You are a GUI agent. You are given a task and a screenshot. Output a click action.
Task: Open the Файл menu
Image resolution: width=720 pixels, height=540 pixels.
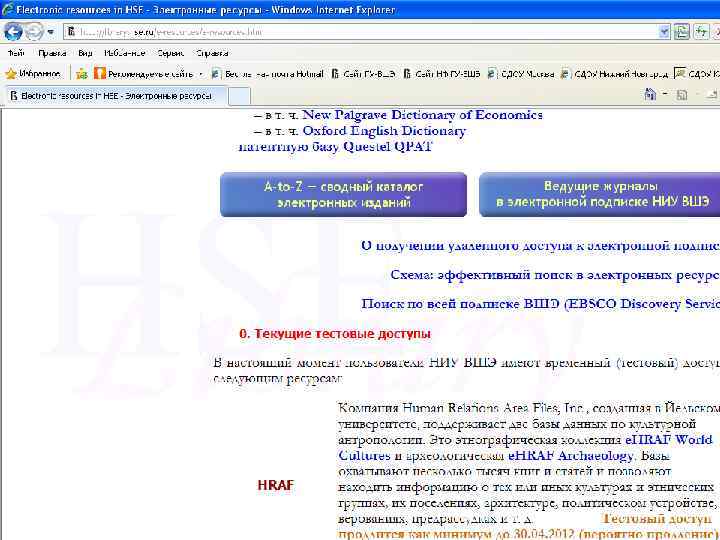(16, 53)
